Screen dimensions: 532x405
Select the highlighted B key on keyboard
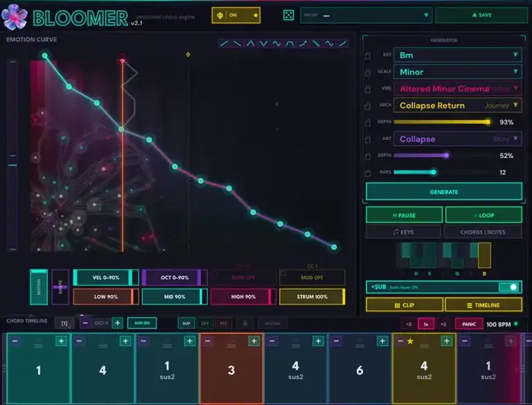tap(484, 255)
